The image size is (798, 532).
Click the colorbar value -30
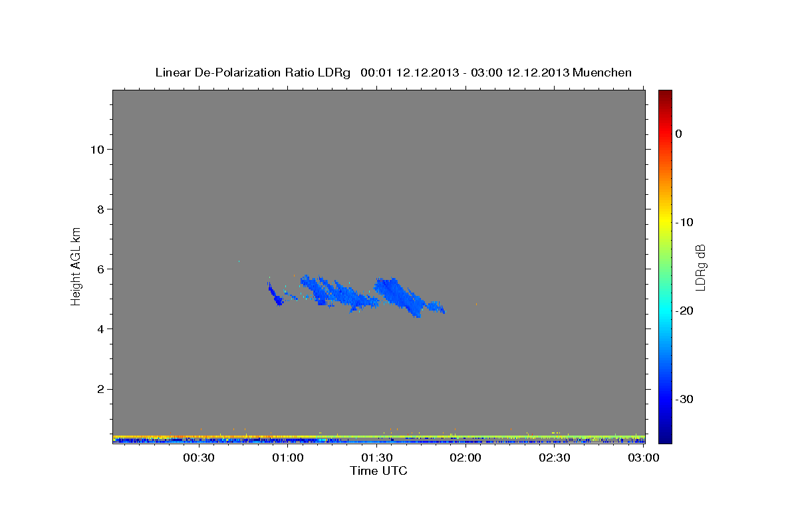(x=685, y=399)
